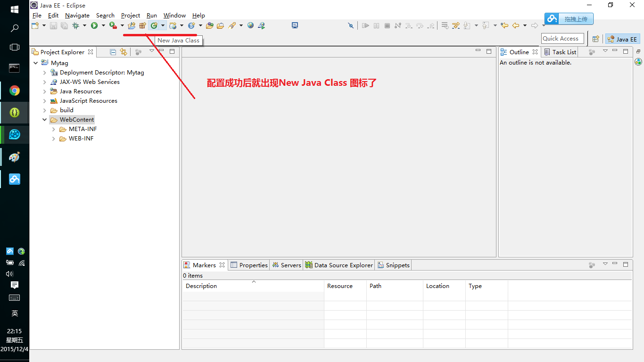Expand the META-INF folder
The width and height of the screenshot is (644, 362).
coord(54,129)
